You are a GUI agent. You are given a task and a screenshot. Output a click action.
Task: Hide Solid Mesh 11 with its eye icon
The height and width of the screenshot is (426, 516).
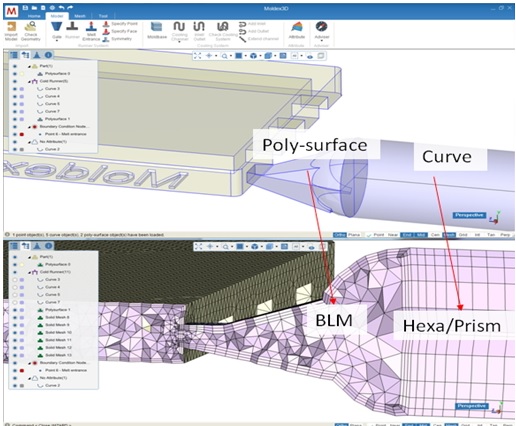tap(15, 340)
